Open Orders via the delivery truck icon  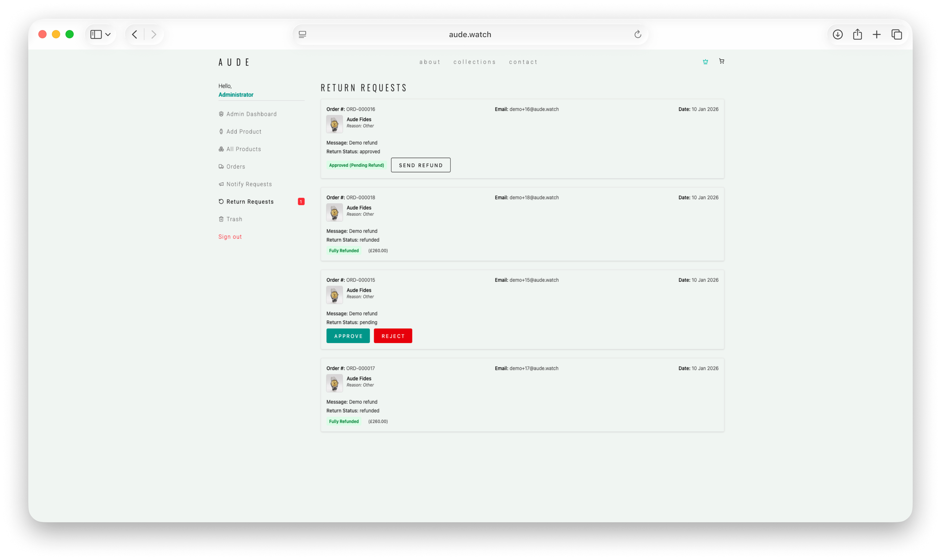pos(221,167)
